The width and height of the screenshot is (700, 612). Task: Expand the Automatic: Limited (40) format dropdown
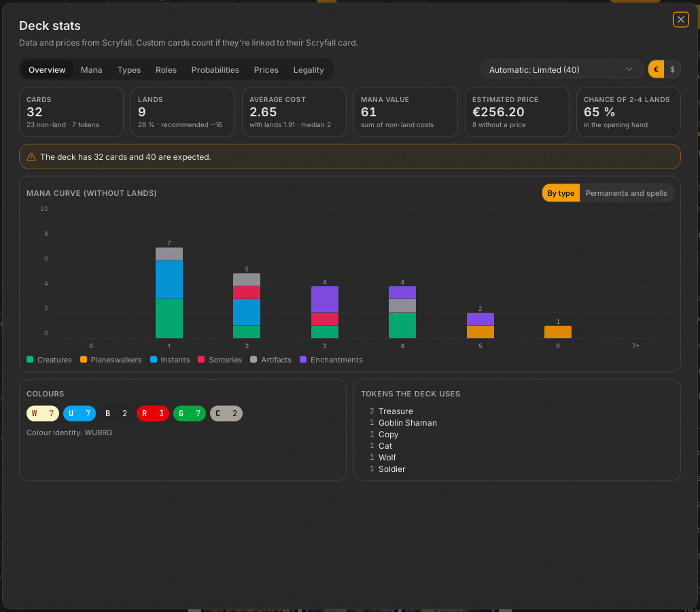click(561, 69)
